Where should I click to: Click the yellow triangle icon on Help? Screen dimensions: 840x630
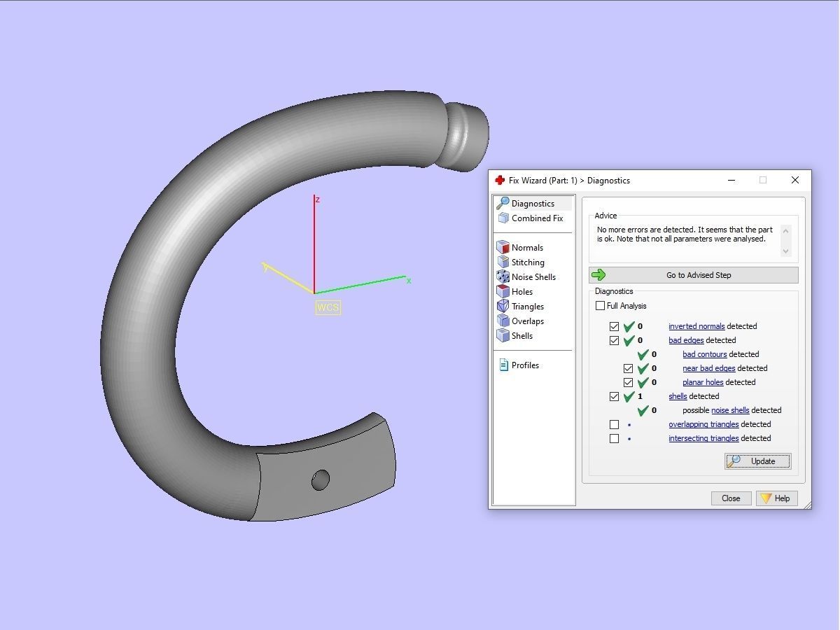[766, 498]
